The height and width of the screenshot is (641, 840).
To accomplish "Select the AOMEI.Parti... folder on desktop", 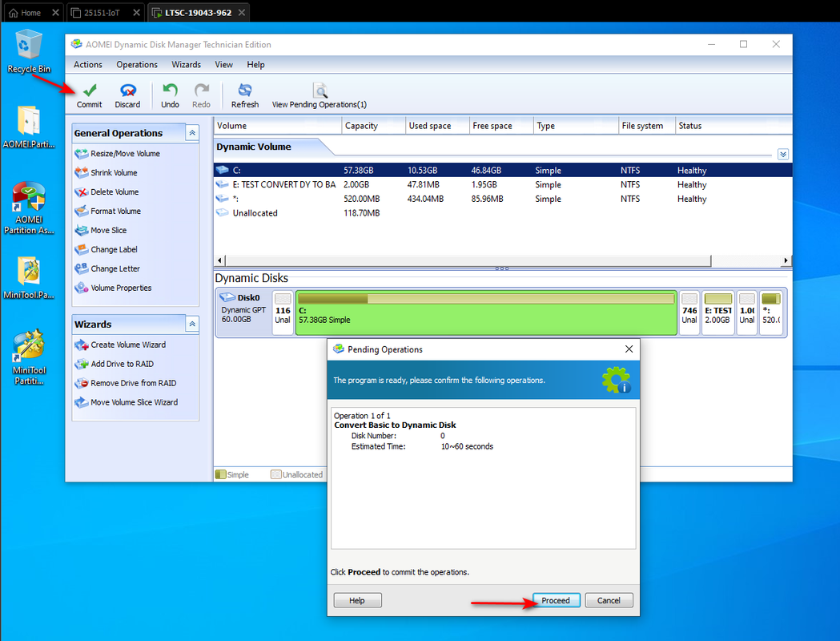I will 28,127.
